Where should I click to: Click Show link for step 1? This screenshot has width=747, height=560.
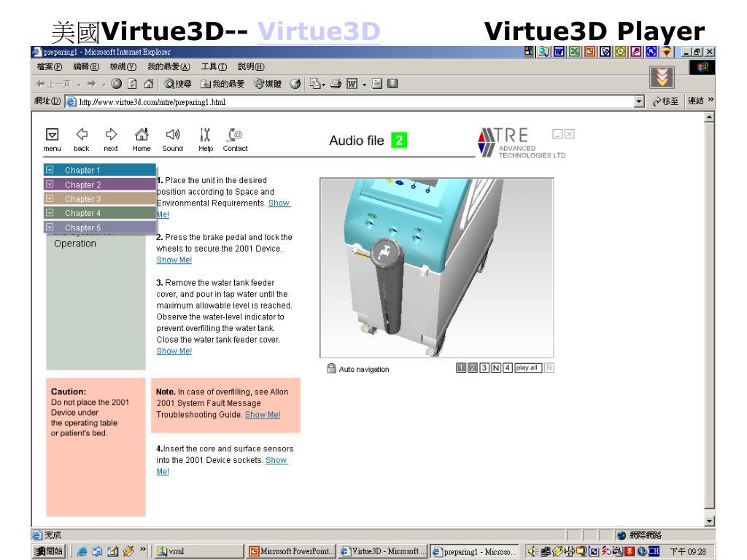(279, 203)
